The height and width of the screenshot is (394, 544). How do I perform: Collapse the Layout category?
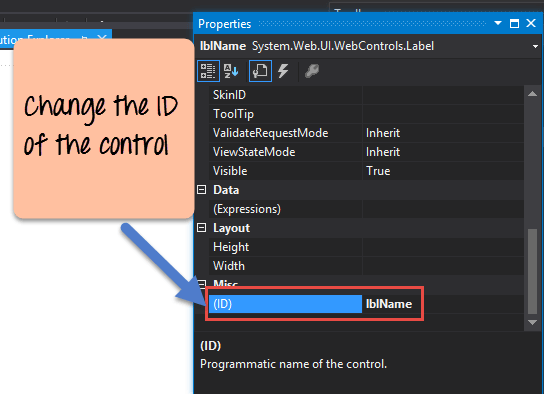click(202, 228)
